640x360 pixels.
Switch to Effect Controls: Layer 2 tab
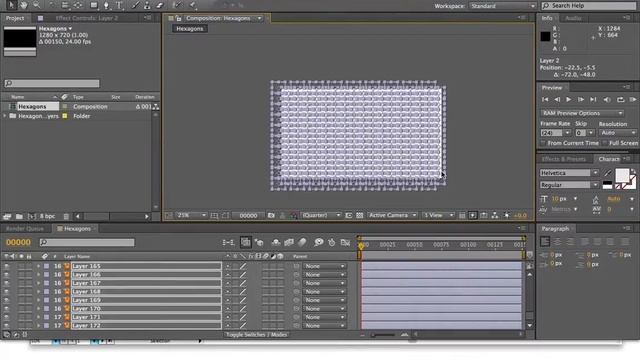point(87,18)
